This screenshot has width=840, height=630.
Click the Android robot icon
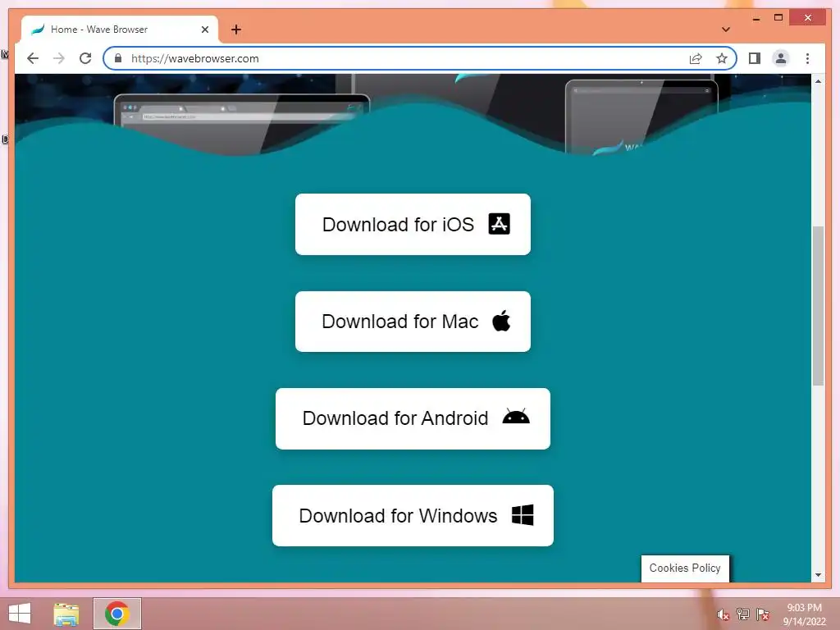tap(516, 417)
